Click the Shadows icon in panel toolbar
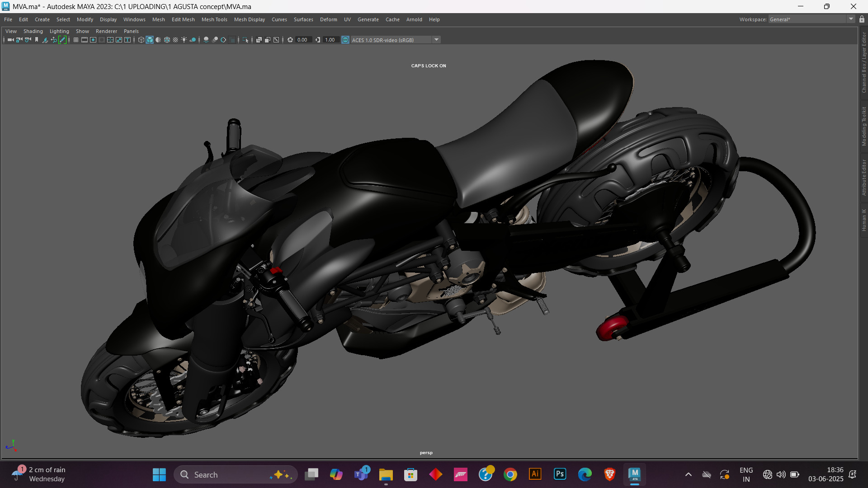 click(x=193, y=40)
